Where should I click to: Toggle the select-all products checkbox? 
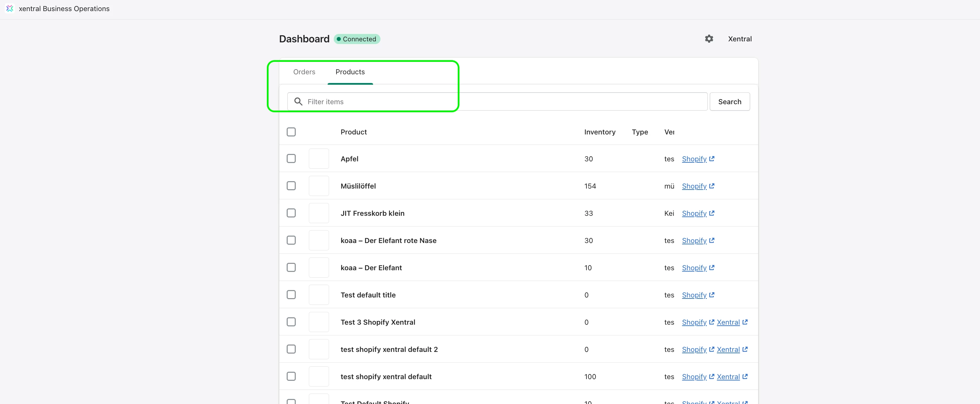pyautogui.click(x=291, y=132)
